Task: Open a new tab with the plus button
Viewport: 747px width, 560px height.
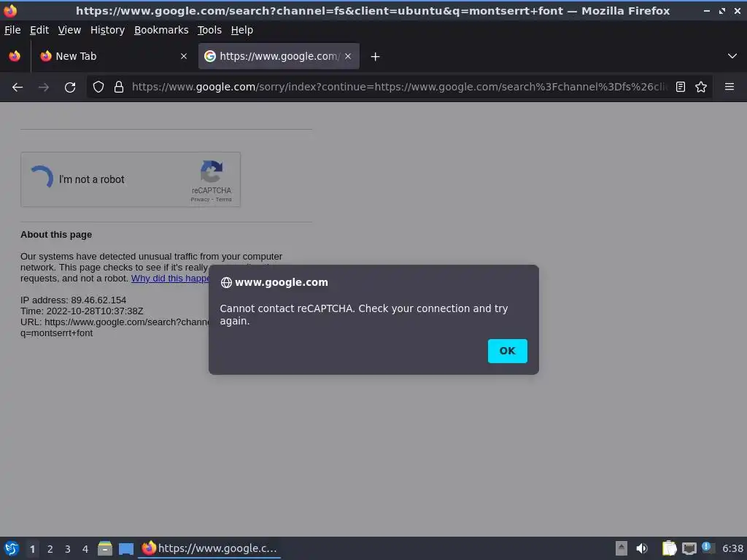Action: click(376, 57)
